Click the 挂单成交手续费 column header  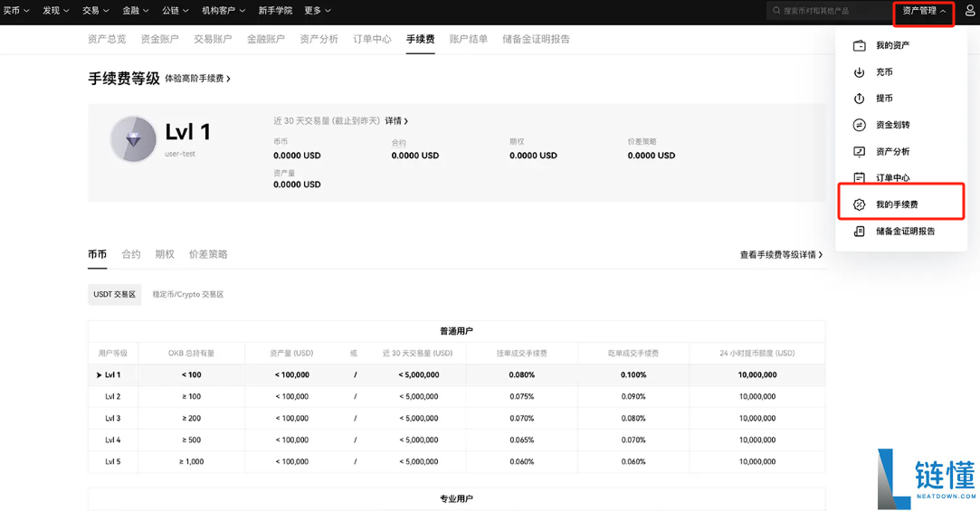click(521, 354)
